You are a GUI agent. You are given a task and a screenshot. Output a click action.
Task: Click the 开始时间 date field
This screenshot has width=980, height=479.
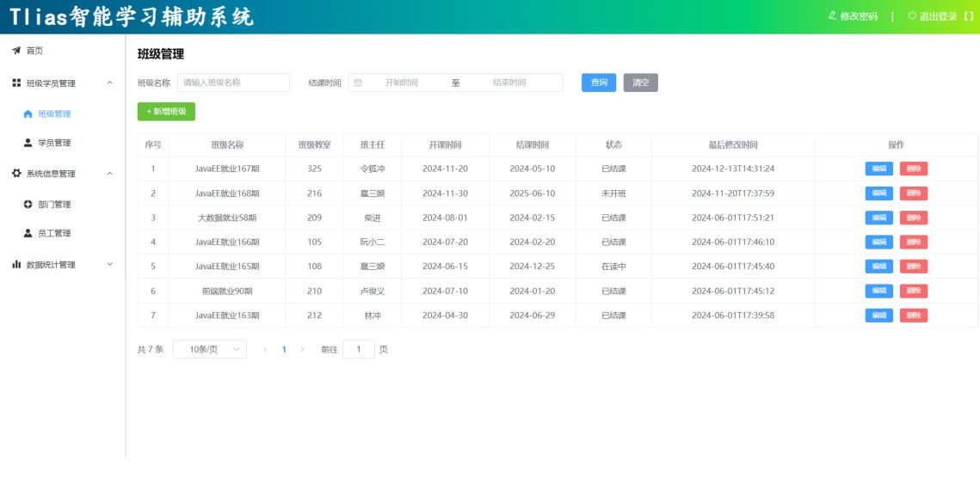pyautogui.click(x=401, y=83)
